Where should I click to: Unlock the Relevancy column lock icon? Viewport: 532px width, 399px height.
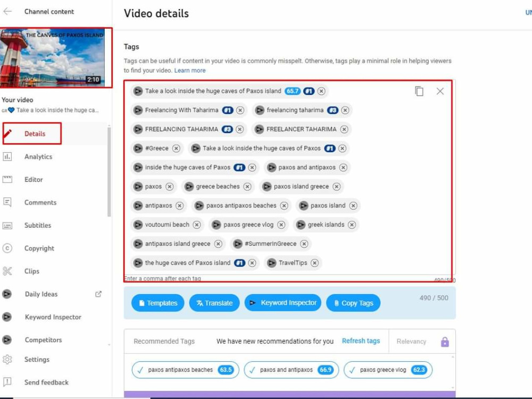tap(445, 341)
